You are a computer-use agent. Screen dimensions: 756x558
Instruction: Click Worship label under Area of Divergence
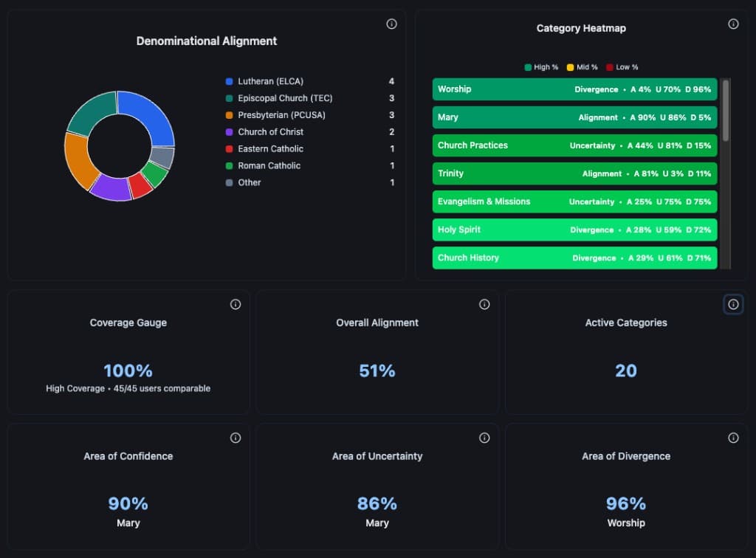626,523
